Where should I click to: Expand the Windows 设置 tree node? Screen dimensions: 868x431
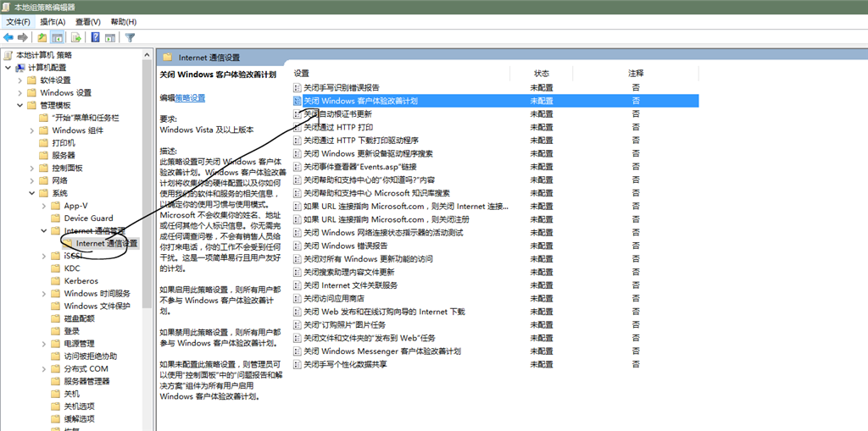(x=20, y=92)
